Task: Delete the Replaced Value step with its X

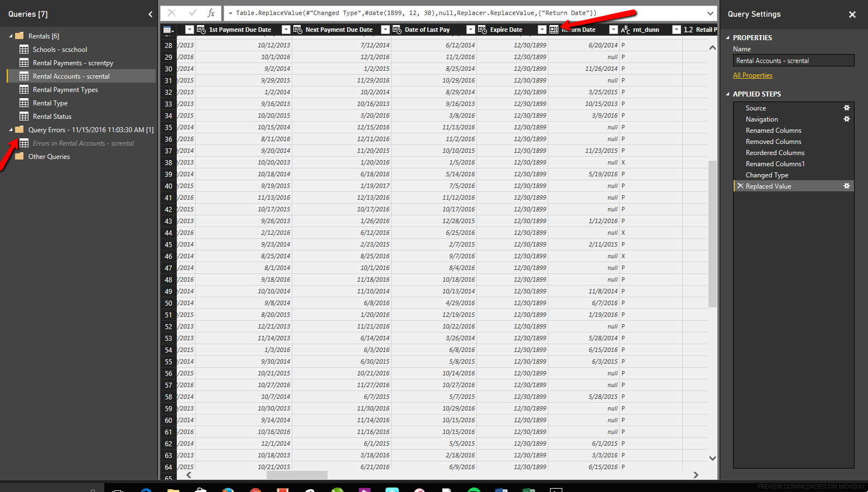Action: [x=740, y=186]
